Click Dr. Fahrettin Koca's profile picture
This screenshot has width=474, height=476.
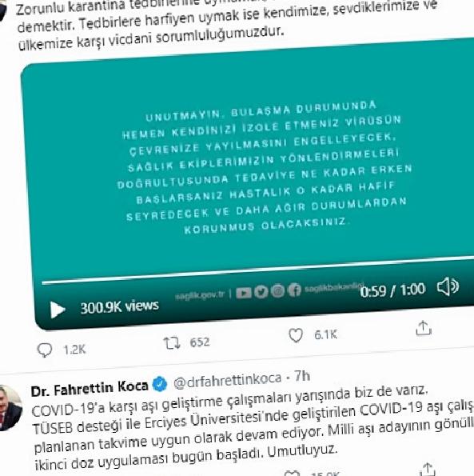(10, 407)
